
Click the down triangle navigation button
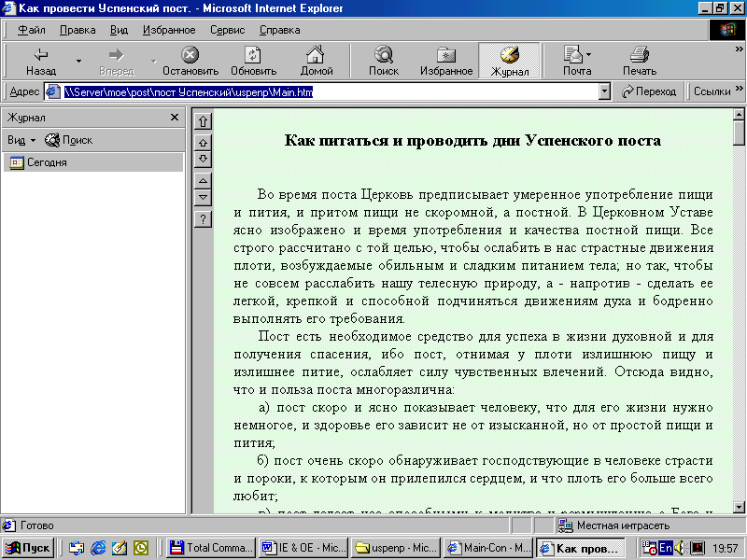click(203, 197)
